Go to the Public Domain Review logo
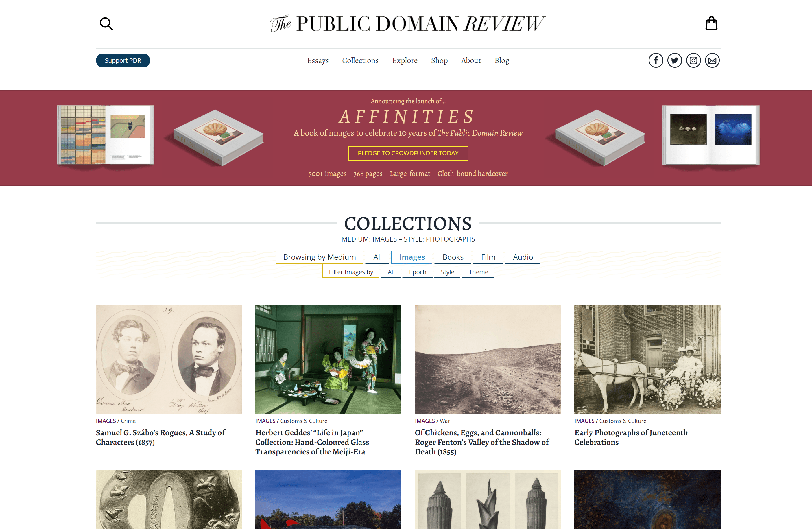812x529 pixels. [408, 23]
